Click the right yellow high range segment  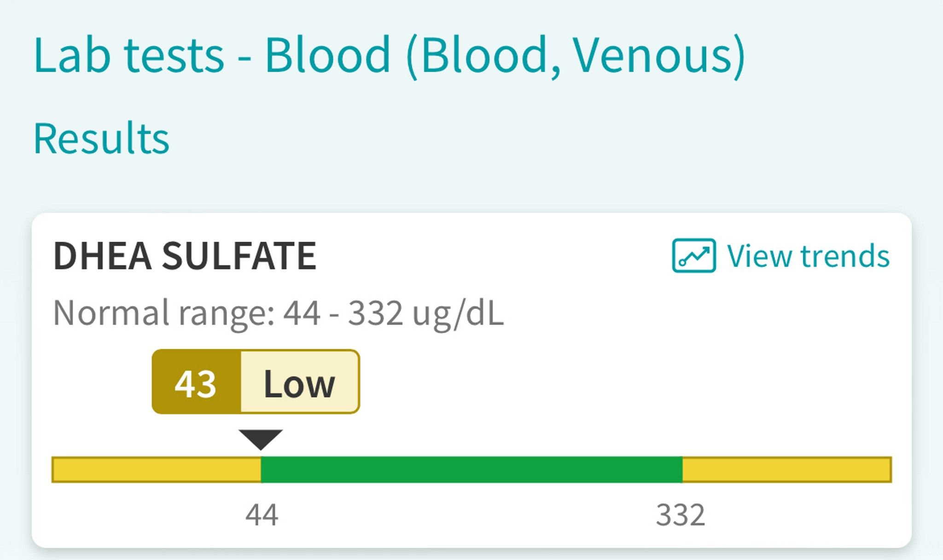(x=786, y=469)
